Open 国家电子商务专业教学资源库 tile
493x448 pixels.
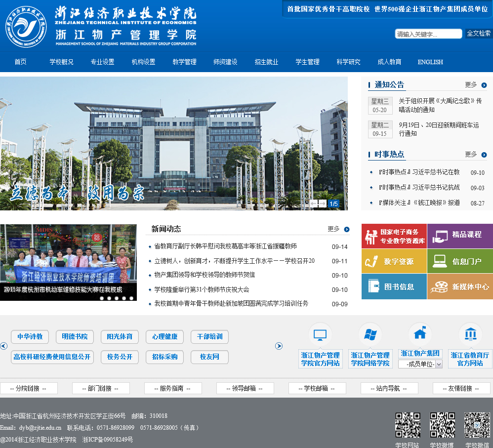(394, 236)
